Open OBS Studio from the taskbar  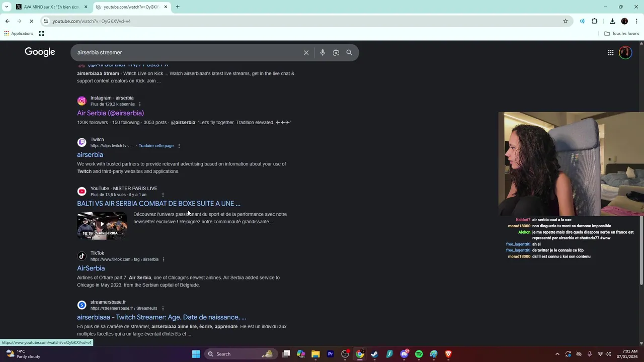[345, 354]
